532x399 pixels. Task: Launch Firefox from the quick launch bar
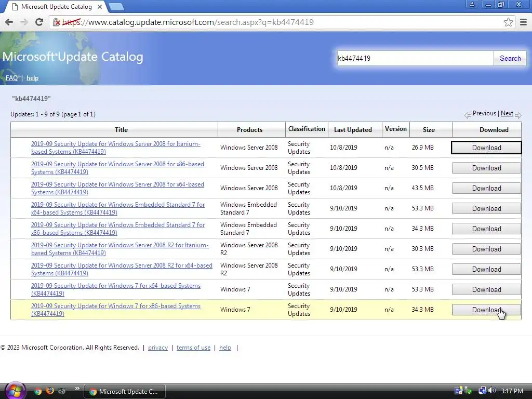coord(50,391)
